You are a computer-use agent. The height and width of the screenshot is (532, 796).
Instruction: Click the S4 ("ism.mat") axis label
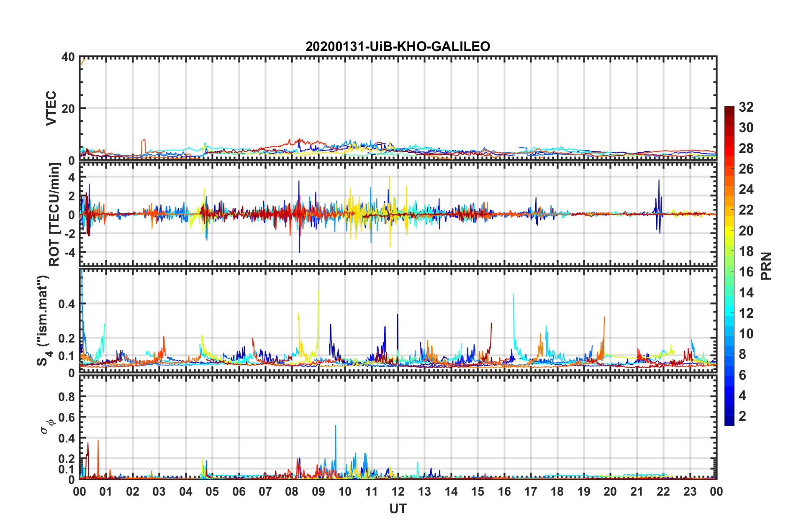(44, 320)
